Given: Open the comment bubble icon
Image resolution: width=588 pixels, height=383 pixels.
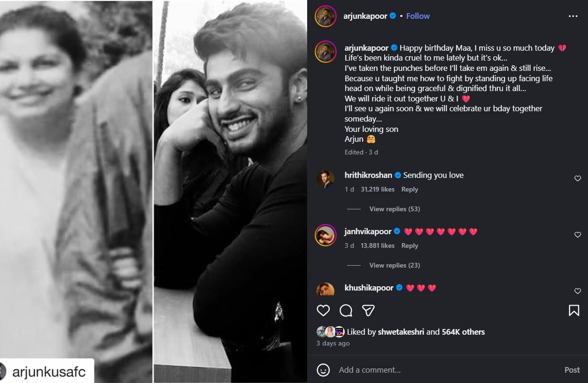Looking at the screenshot, I should (346, 310).
